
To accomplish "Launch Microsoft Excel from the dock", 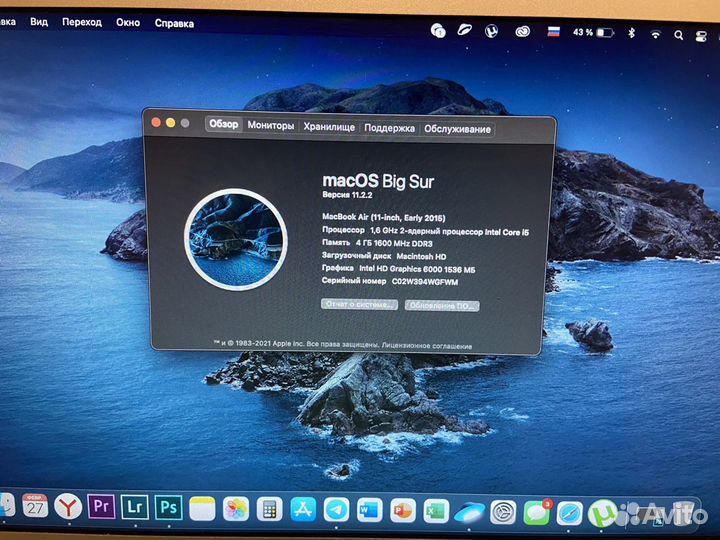I will pos(436,512).
